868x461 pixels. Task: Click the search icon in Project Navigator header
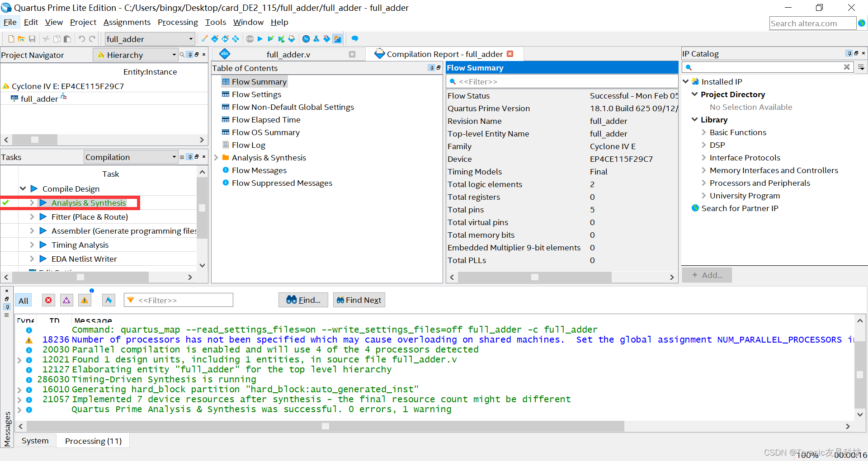(182, 55)
